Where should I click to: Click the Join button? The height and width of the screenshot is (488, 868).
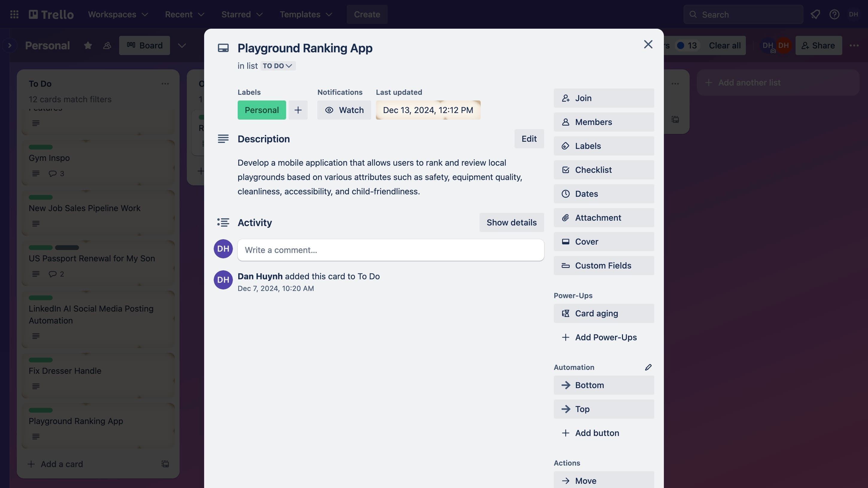pos(604,98)
